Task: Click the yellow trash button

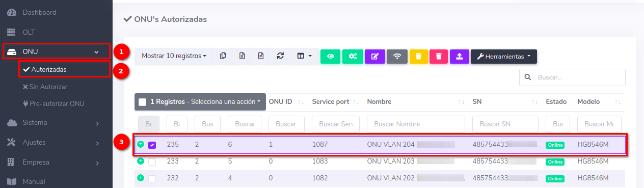Action: [x=418, y=57]
